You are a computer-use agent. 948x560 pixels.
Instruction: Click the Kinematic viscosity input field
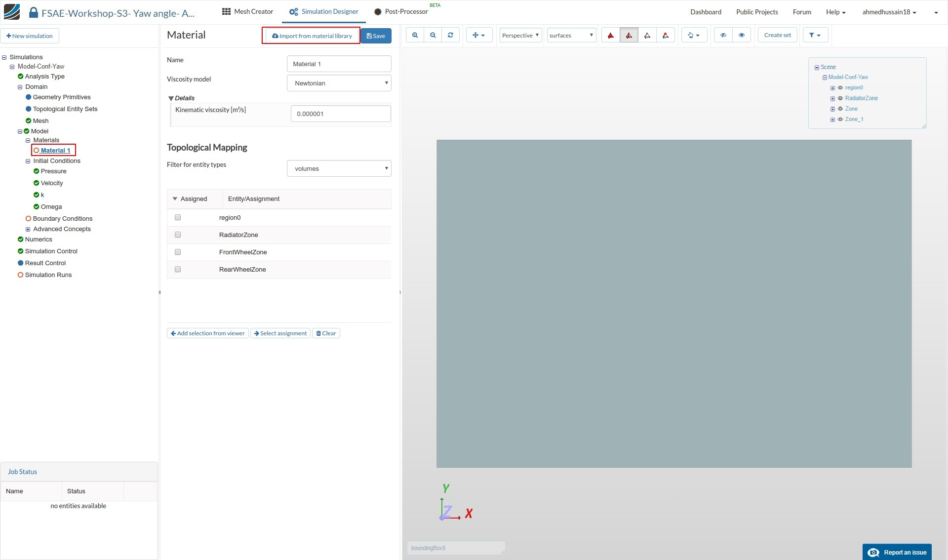tap(340, 114)
